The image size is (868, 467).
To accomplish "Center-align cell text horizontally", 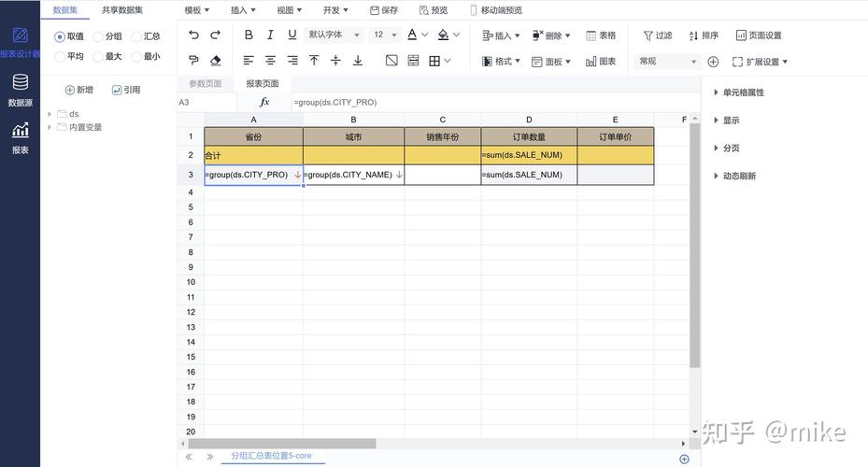I will [x=270, y=61].
